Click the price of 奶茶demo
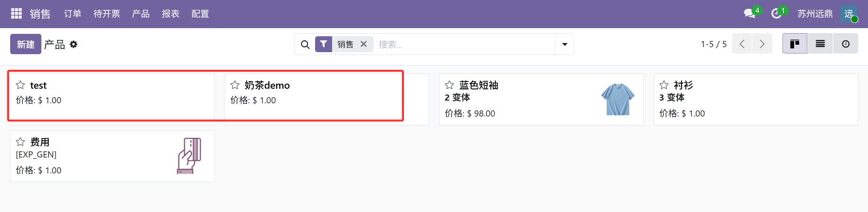Screen dimensions: 868x212 [x=253, y=100]
